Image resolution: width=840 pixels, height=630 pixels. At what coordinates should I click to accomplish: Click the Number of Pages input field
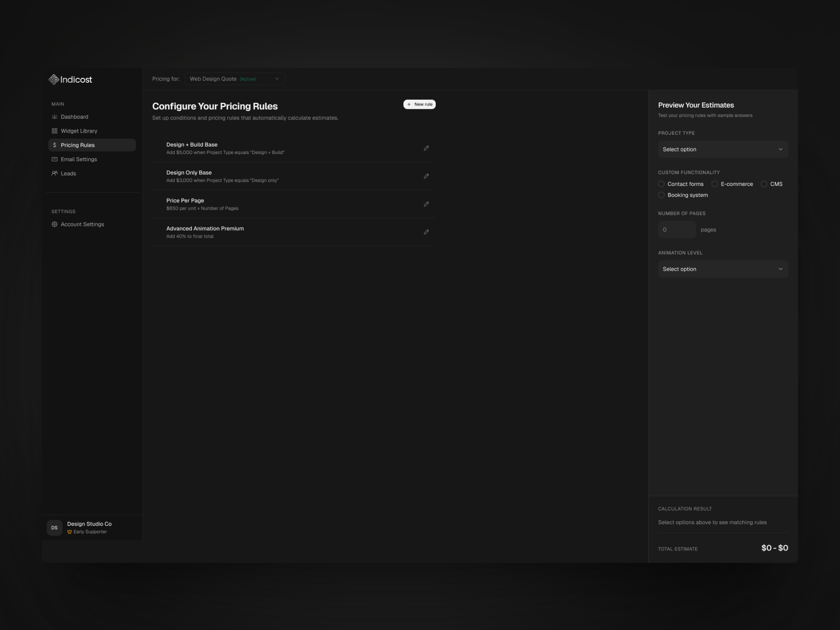point(676,229)
